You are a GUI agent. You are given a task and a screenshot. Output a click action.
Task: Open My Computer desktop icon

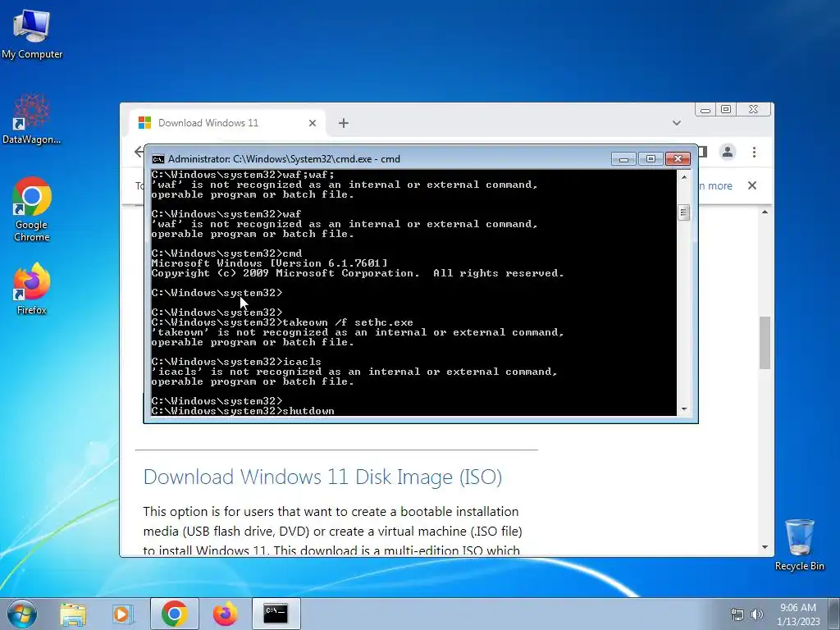pyautogui.click(x=32, y=34)
